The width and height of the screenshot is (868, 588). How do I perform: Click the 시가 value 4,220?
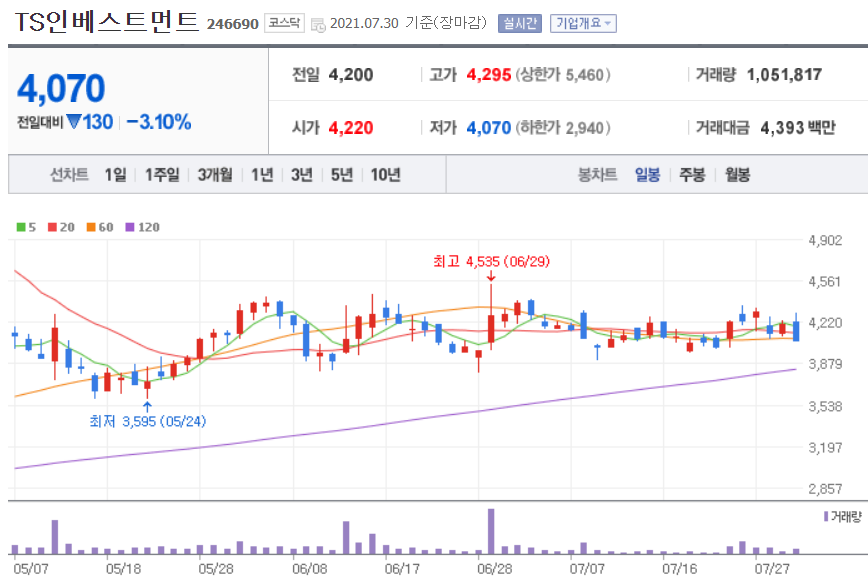[x=351, y=128]
